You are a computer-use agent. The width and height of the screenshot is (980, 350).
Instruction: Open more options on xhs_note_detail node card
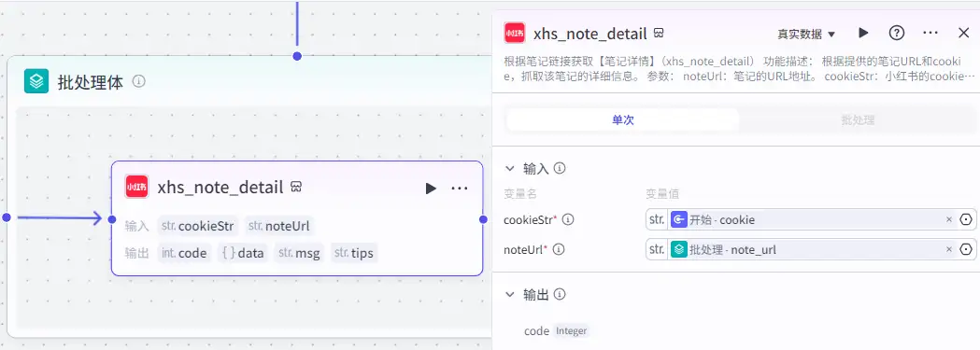point(460,188)
